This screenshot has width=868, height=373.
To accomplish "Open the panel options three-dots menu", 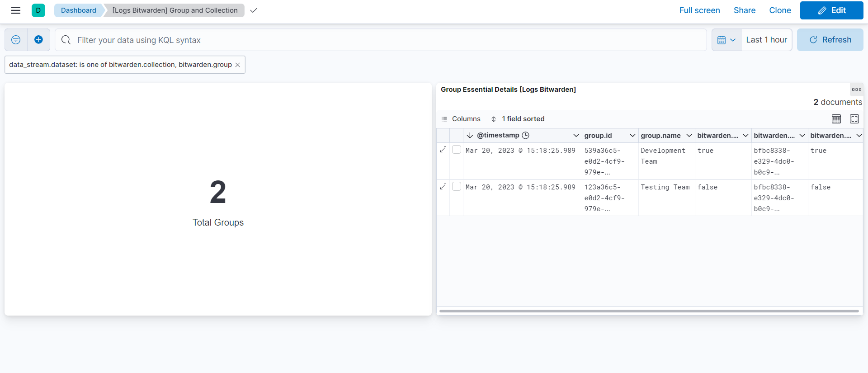I will tap(856, 90).
